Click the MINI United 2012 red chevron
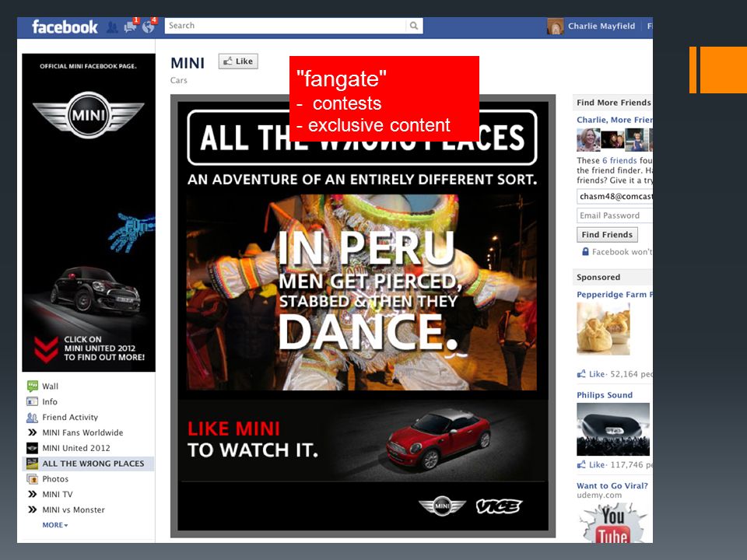The height and width of the screenshot is (560, 747). 46,349
